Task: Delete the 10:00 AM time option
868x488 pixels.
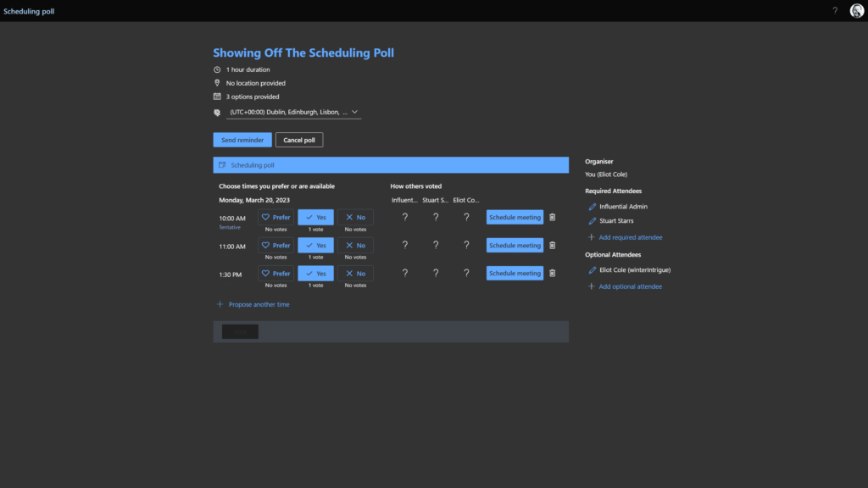Action: pyautogui.click(x=553, y=217)
